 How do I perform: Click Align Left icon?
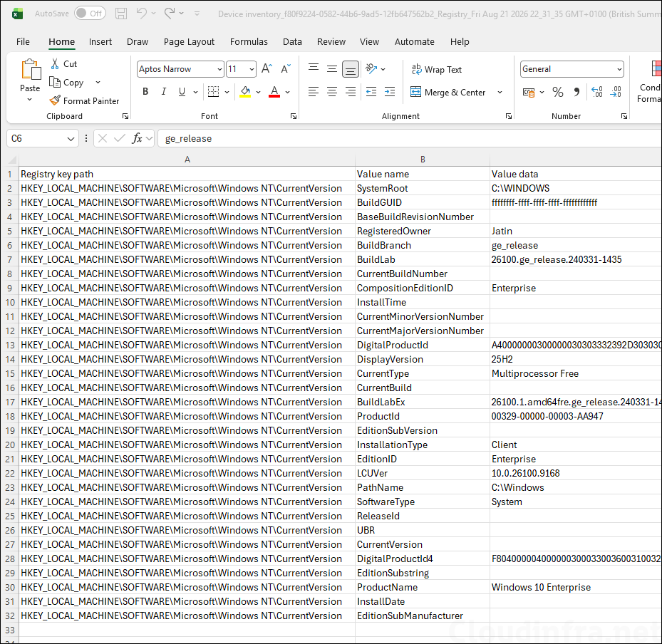[x=314, y=92]
